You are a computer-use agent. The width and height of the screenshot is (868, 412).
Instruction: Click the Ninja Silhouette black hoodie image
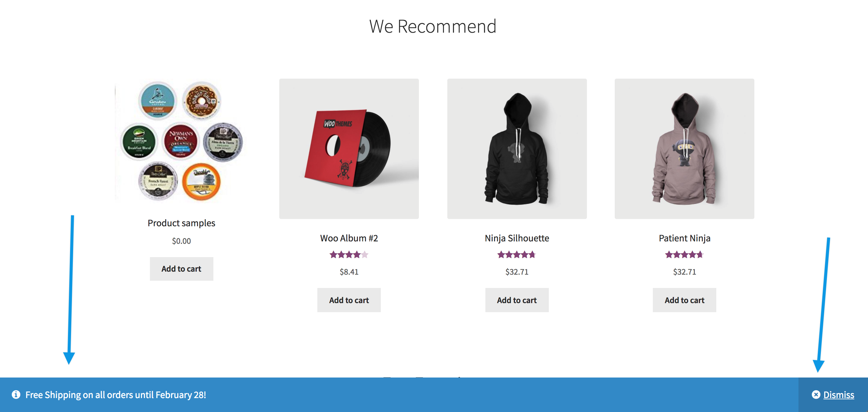tap(517, 148)
